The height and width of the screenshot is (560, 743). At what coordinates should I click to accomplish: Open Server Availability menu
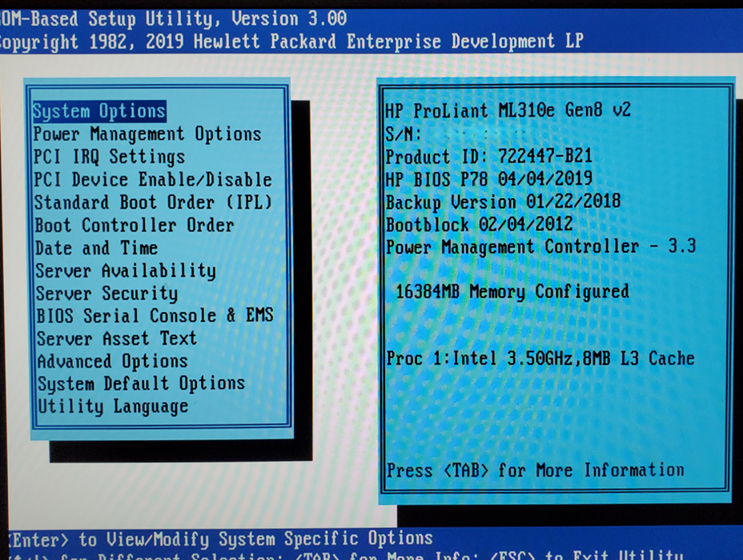[126, 270]
